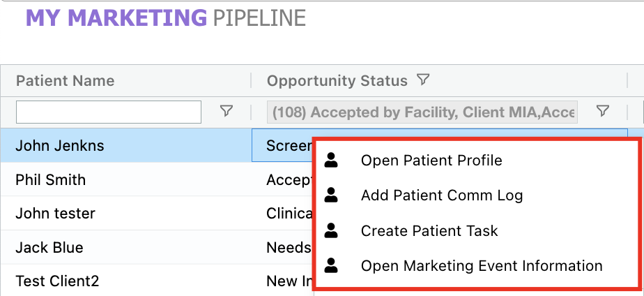Focus the Patient Name filter input
Screen dimensions: 644x296
109,112
